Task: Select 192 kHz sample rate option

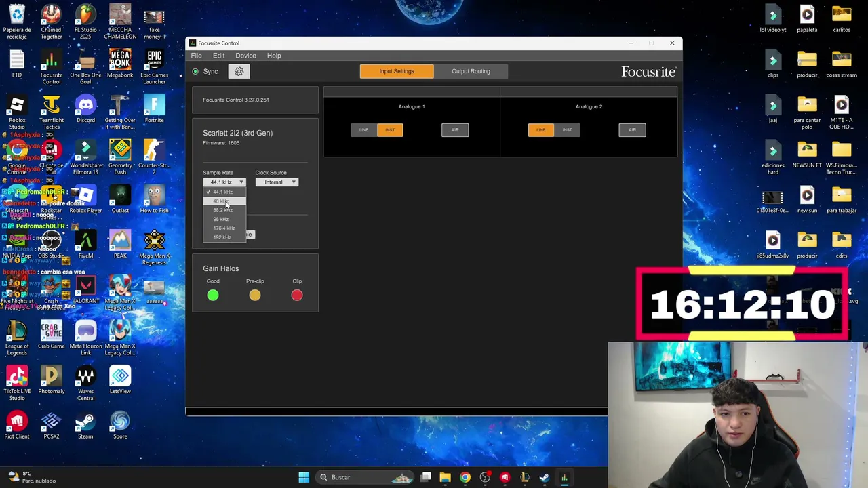Action: pyautogui.click(x=224, y=237)
